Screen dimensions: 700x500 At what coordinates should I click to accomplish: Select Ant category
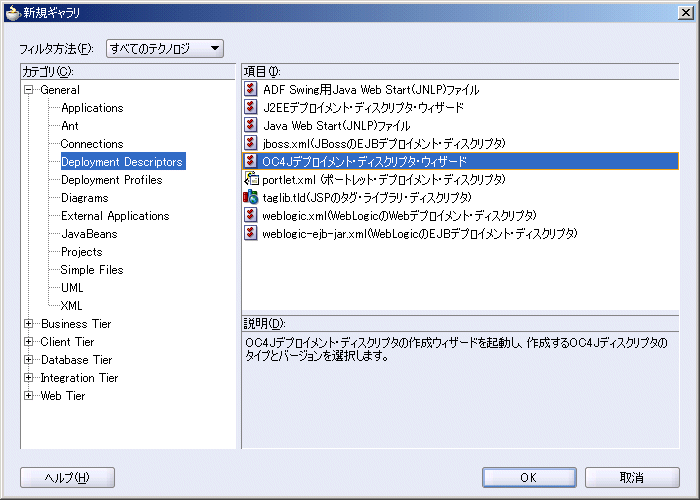pos(70,126)
